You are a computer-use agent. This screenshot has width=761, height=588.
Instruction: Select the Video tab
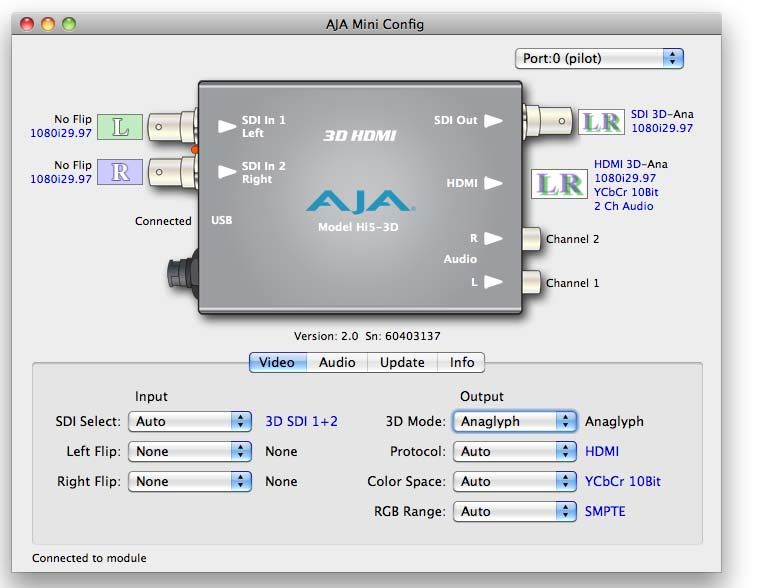[x=278, y=362]
